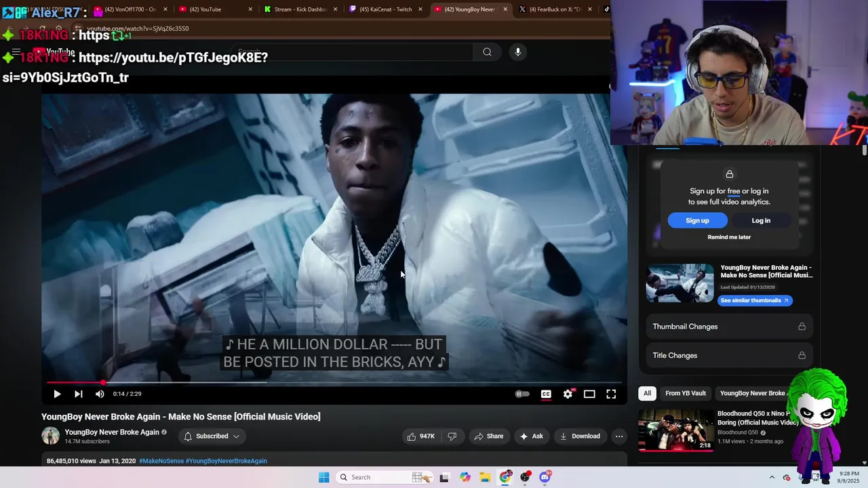
Task: Click the video title text
Action: click(180, 416)
